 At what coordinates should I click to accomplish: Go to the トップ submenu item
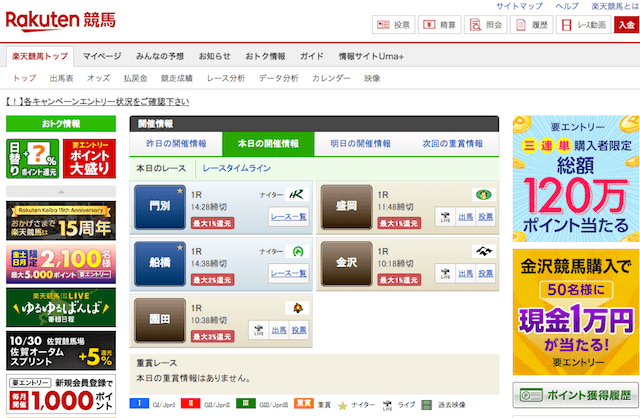click(x=24, y=78)
